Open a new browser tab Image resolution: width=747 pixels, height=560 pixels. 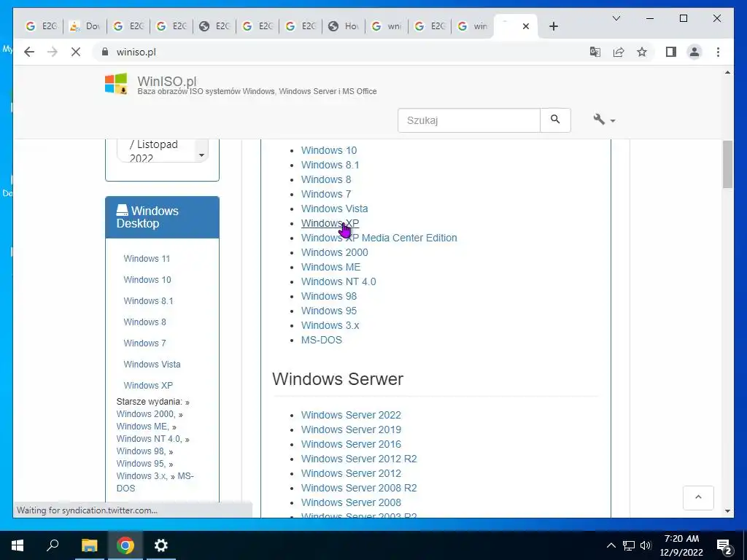pyautogui.click(x=553, y=26)
